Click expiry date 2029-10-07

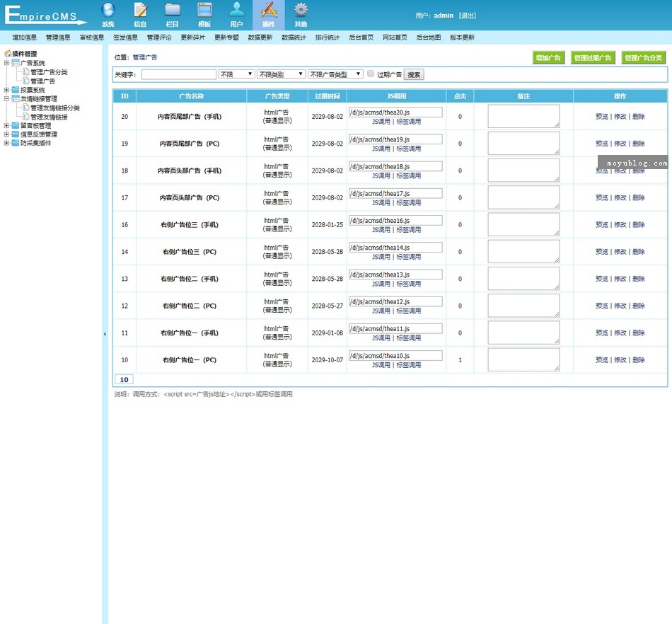tap(328, 360)
